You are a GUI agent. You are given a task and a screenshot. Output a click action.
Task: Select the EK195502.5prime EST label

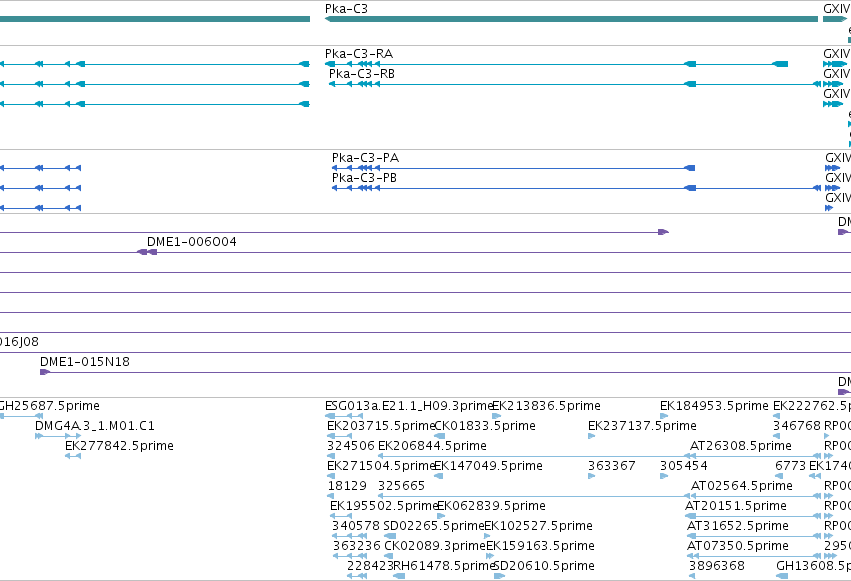[x=384, y=506]
